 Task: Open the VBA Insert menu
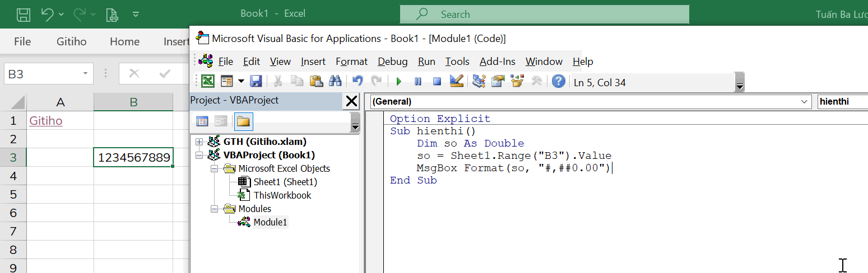(x=313, y=62)
